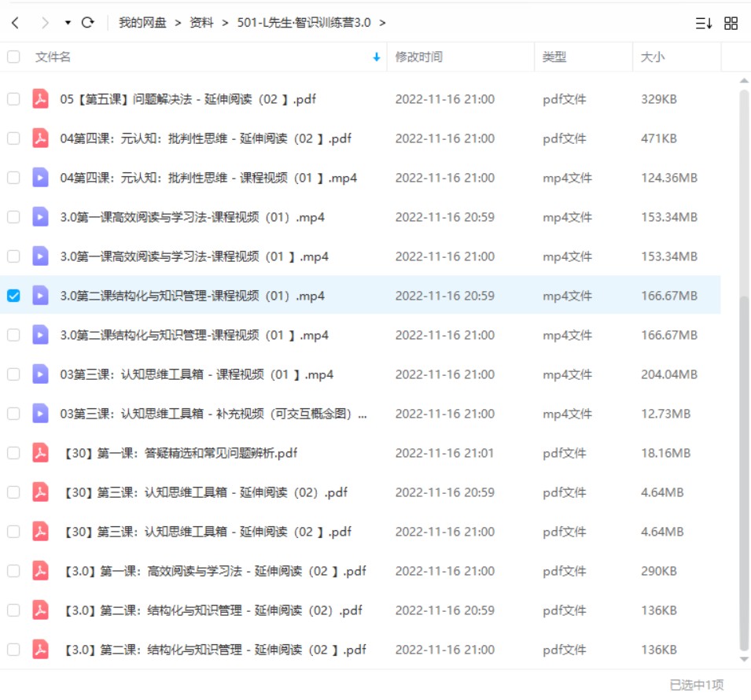The height and width of the screenshot is (700, 751).
Task: Open file 03第三课：认知思维工具箱 - 补充视频
Action: tap(214, 414)
